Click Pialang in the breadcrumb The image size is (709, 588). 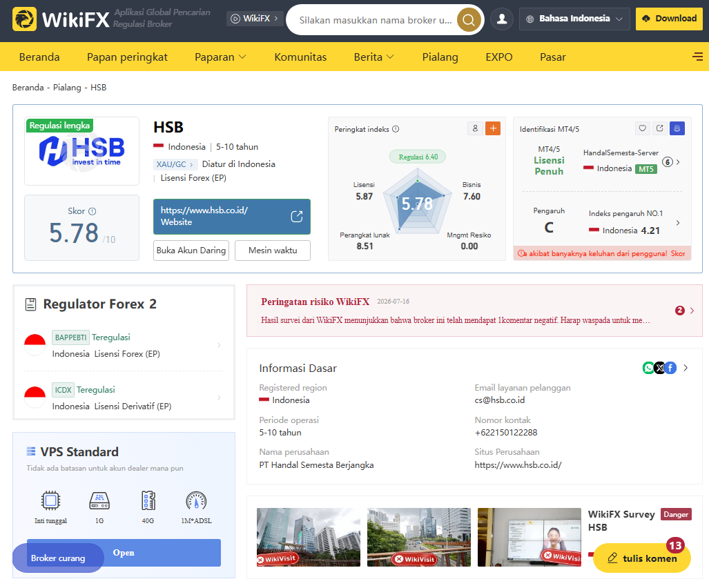click(x=67, y=87)
